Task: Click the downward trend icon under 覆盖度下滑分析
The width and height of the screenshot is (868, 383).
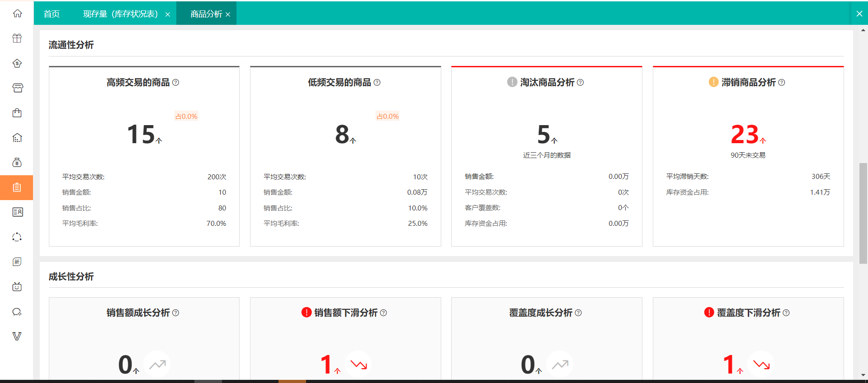Action: (761, 364)
